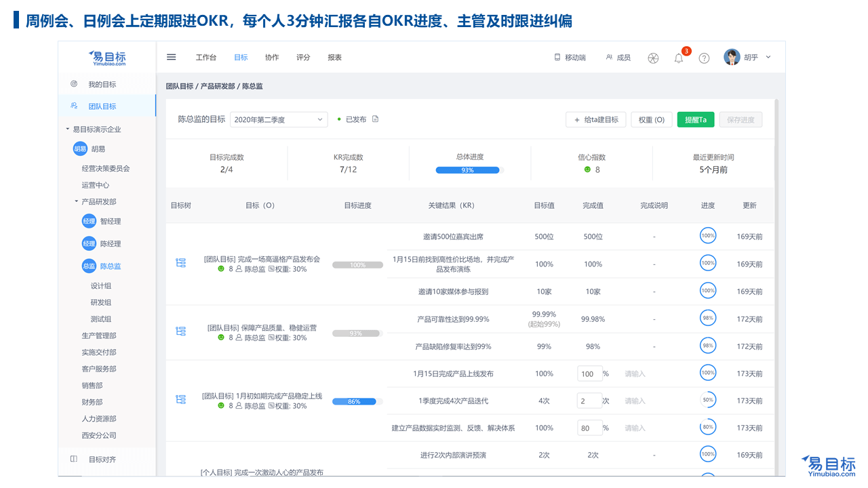This screenshot has height=488, width=868.
Task: Select 研发组 in tree
Action: coord(101,302)
